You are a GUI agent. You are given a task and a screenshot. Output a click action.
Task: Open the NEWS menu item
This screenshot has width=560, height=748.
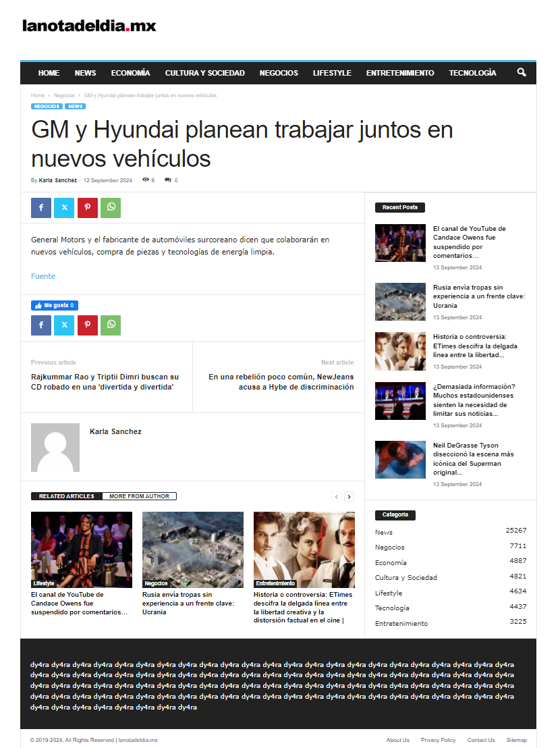pos(85,73)
